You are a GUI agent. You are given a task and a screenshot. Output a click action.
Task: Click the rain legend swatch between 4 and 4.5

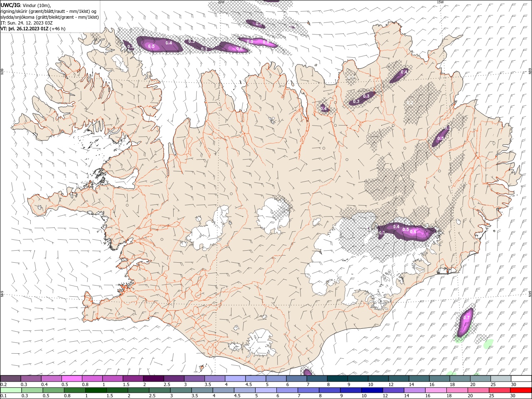coord(224,390)
